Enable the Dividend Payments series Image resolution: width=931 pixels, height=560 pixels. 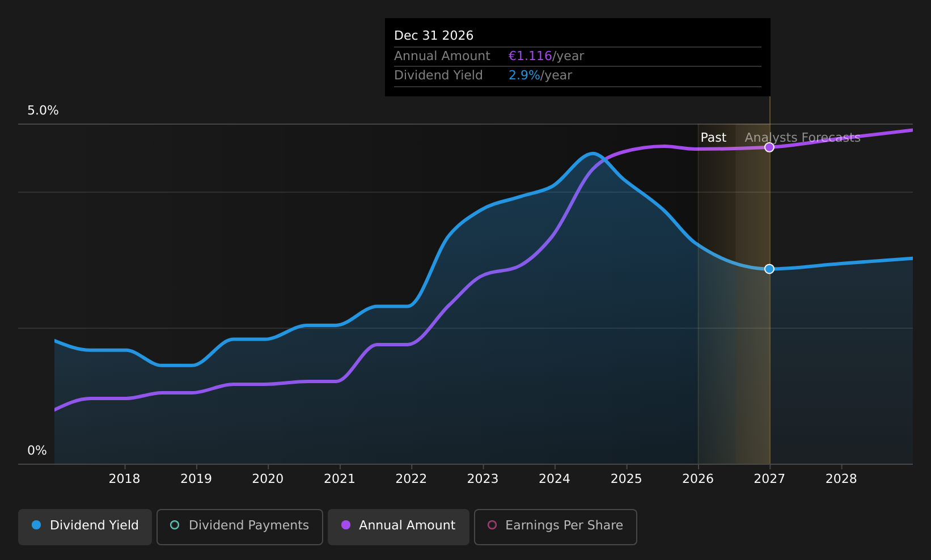click(240, 527)
